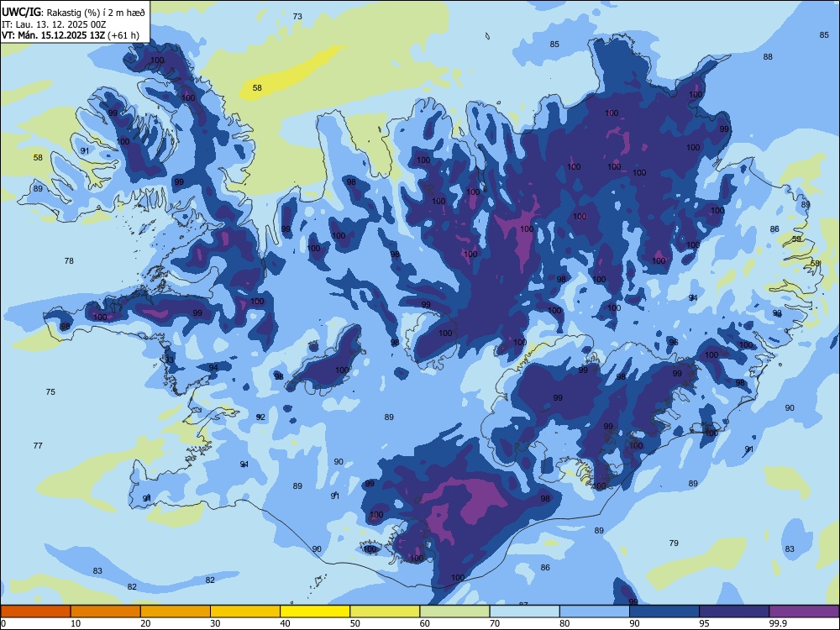Viewport: 840px width, 630px height.
Task: Click the "92" humidity value on the map
Action: (260, 417)
